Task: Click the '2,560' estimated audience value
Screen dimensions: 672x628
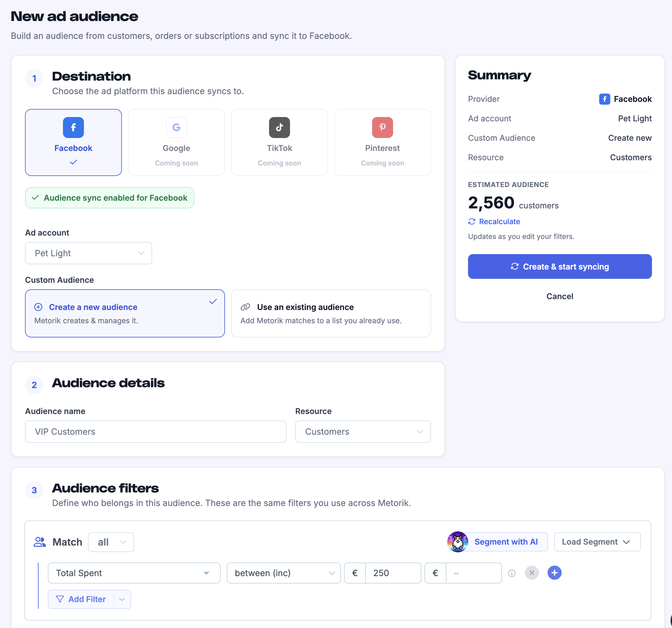Action: point(492,203)
